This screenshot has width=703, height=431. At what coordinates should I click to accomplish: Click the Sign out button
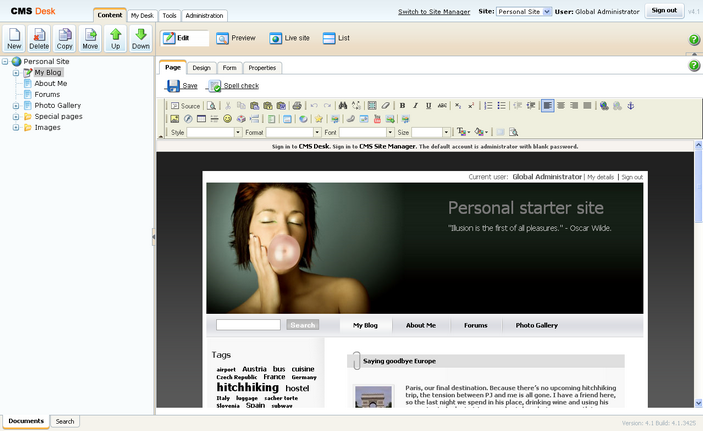coord(663,11)
